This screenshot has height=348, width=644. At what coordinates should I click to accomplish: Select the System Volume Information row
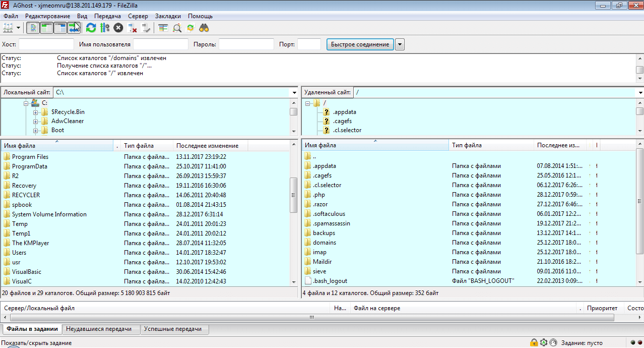tap(145, 214)
